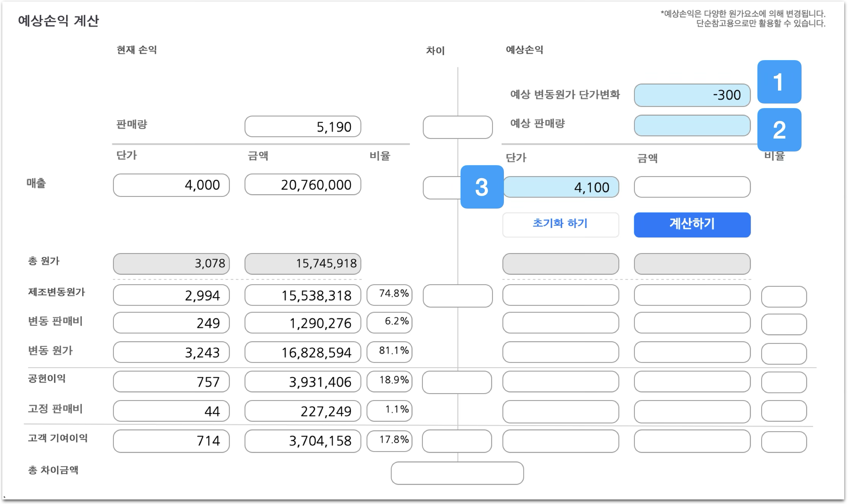Select the 예상 변동원가 단가변화 input field

pyautogui.click(x=692, y=95)
